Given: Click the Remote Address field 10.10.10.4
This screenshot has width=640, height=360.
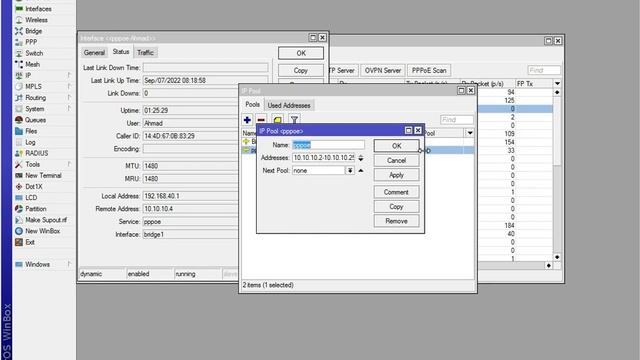Looking at the screenshot, I should coord(190,209).
